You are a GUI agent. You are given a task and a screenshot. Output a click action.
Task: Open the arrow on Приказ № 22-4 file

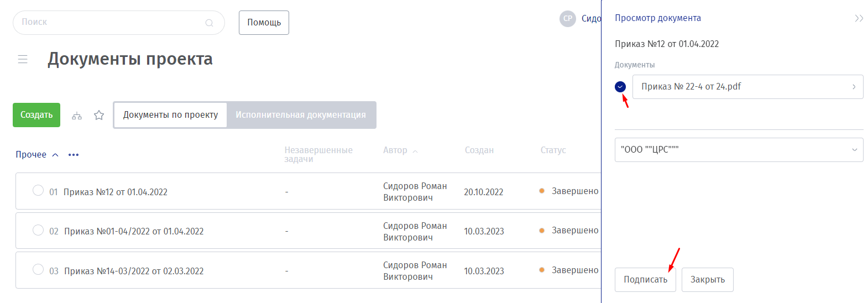click(x=854, y=87)
